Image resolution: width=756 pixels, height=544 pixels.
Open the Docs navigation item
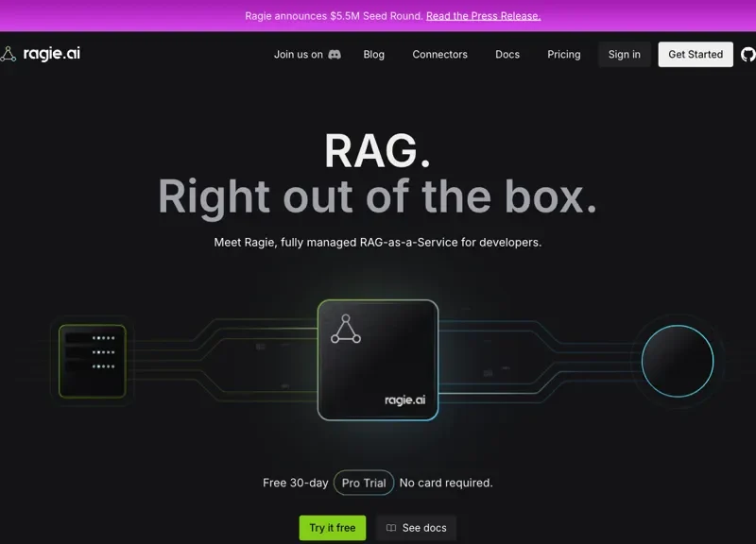click(507, 55)
